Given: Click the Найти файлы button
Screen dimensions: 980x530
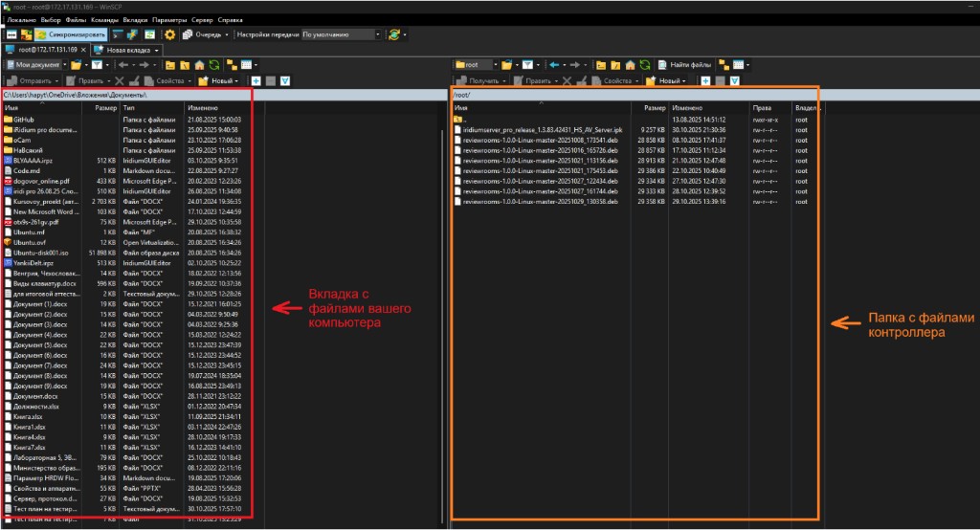Looking at the screenshot, I should point(685,65).
